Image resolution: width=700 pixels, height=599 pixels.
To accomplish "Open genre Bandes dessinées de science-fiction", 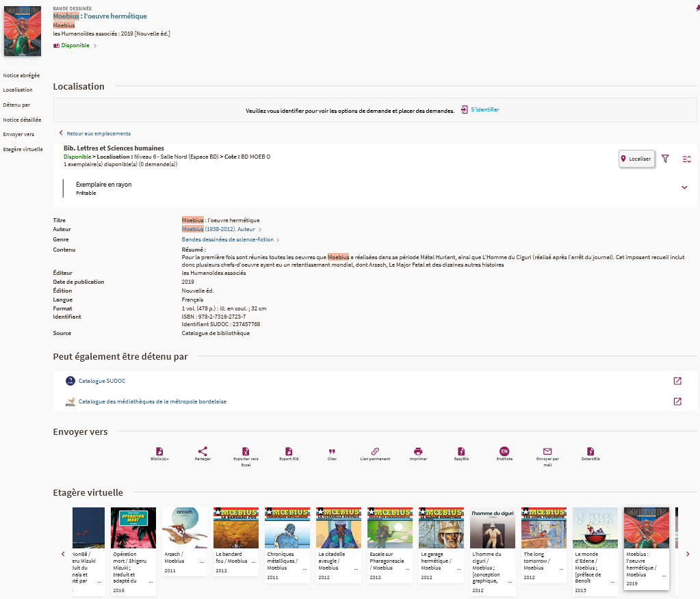I will pos(228,239).
